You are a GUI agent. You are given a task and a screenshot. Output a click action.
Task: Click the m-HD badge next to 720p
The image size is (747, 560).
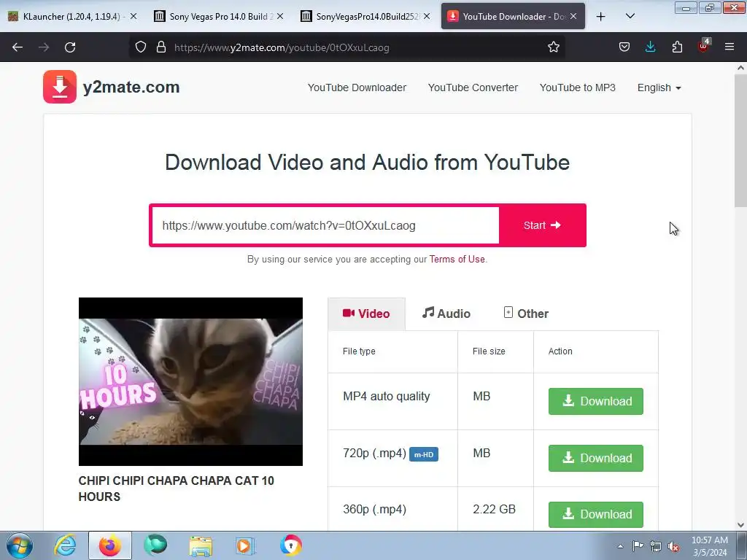click(x=424, y=454)
